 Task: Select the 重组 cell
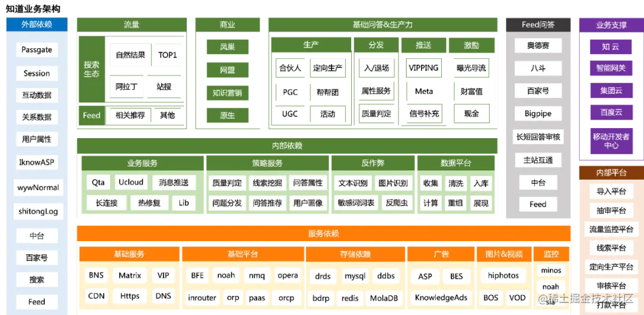click(x=455, y=202)
